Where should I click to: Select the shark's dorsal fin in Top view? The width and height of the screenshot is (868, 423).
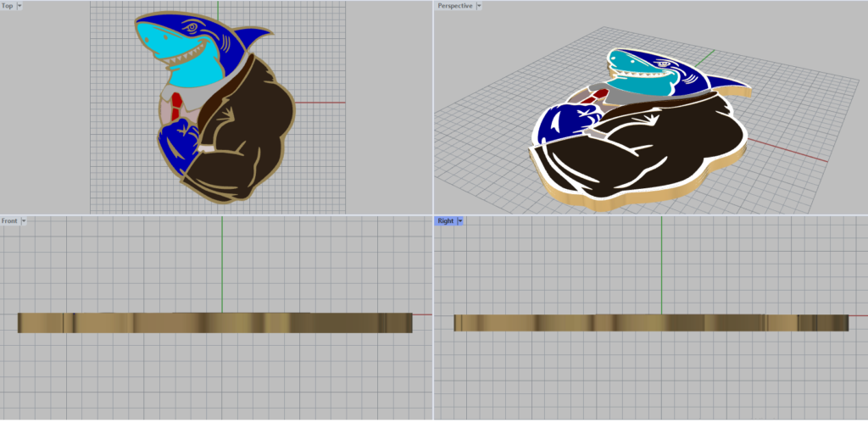pyautogui.click(x=253, y=38)
